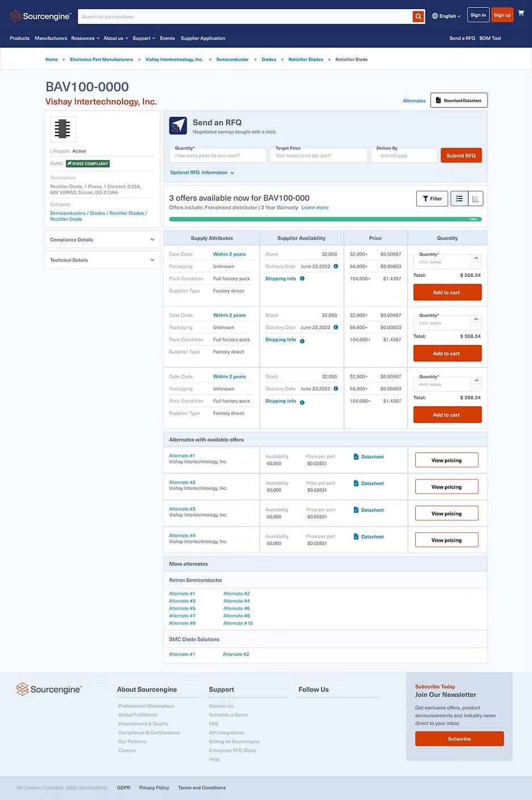Click Home in the breadcrumb
This screenshot has width=532, height=800.
click(x=52, y=60)
